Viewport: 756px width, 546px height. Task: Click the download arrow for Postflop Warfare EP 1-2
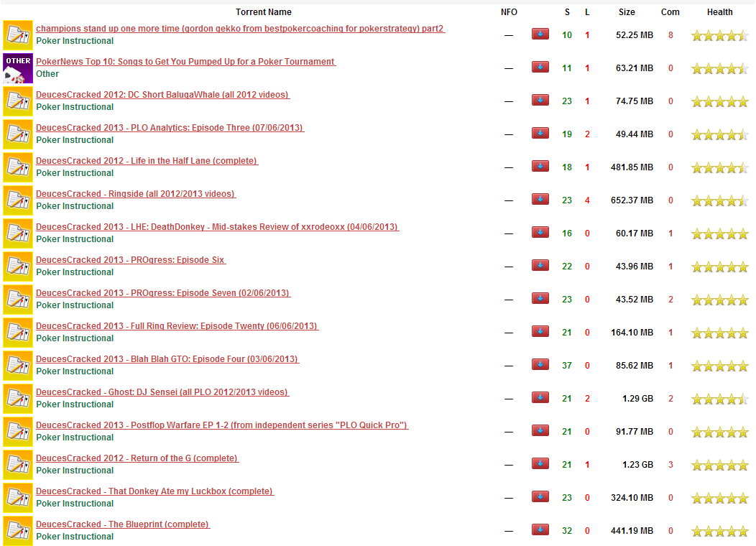(x=540, y=430)
